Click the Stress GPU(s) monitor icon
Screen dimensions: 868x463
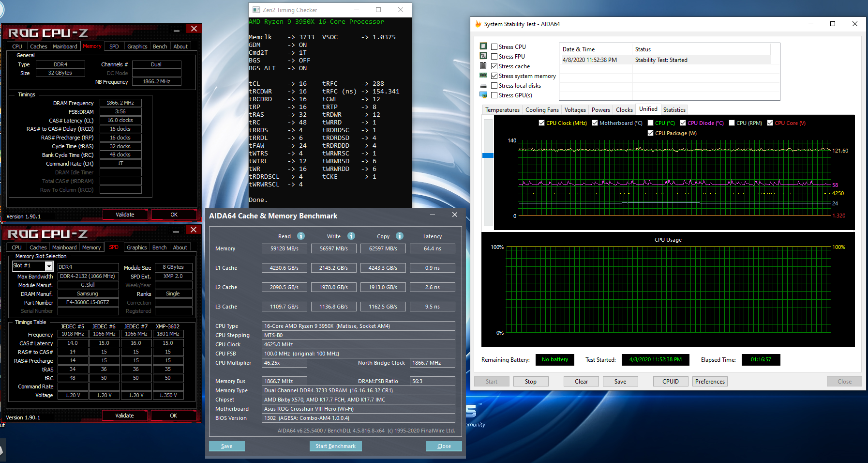pyautogui.click(x=483, y=95)
